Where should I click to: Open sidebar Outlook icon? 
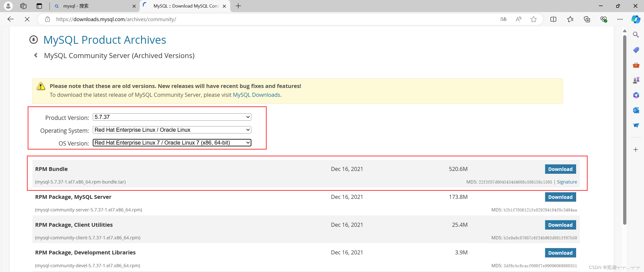[636, 110]
